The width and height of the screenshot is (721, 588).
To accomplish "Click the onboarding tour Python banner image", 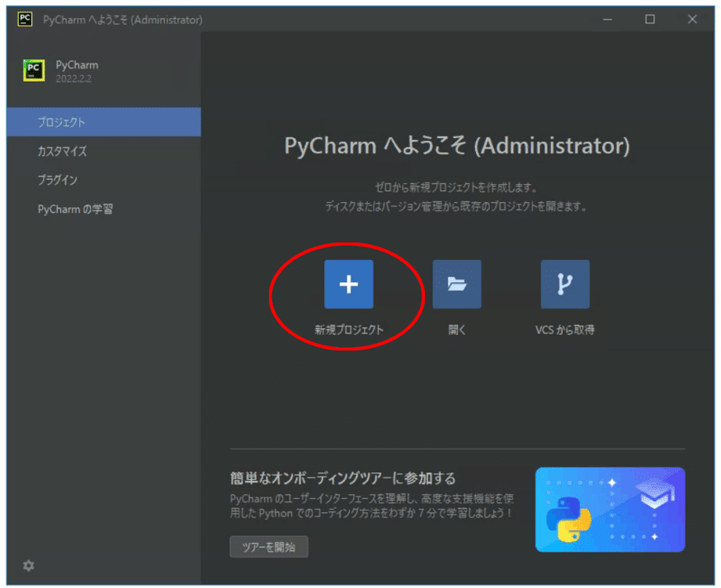I will [610, 510].
